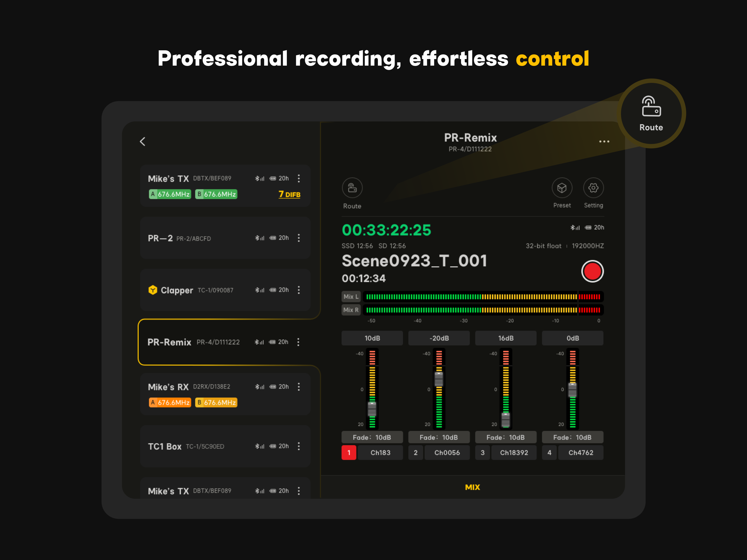Select the Ch4762 channel name
Screen dimensions: 747x560
(581, 453)
